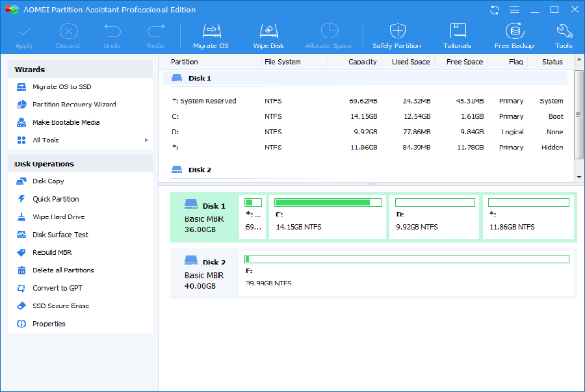Image resolution: width=585 pixels, height=392 pixels.
Task: Select the 69MB system reserved partition block
Action: click(253, 217)
